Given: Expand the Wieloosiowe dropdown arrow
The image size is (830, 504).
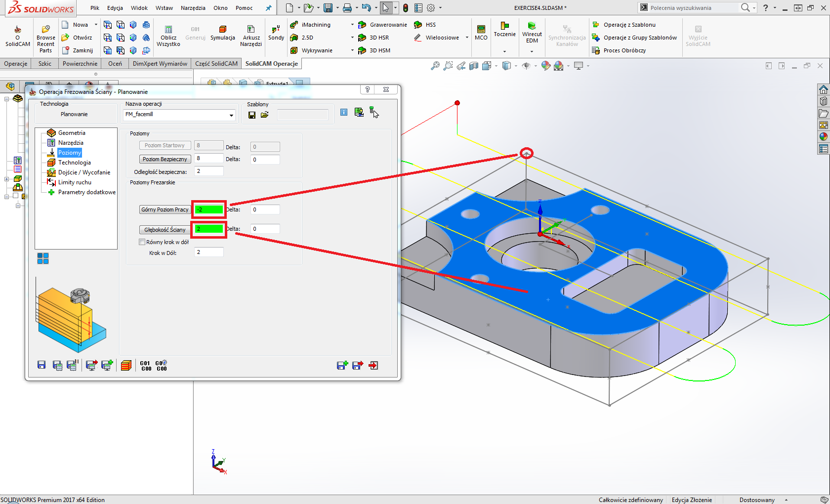Looking at the screenshot, I should point(467,37).
